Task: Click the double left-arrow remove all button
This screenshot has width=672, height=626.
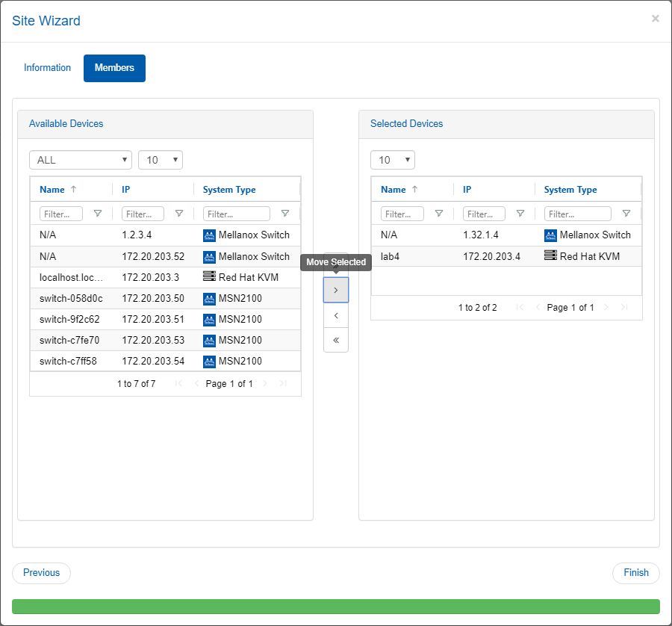Action: pos(335,340)
